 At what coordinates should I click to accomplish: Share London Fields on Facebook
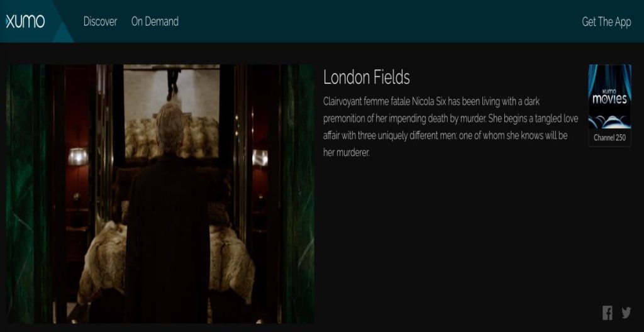tap(608, 313)
